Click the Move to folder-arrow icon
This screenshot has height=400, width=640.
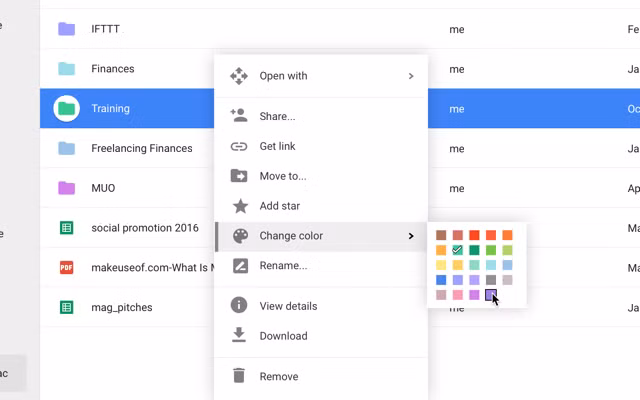tap(239, 176)
